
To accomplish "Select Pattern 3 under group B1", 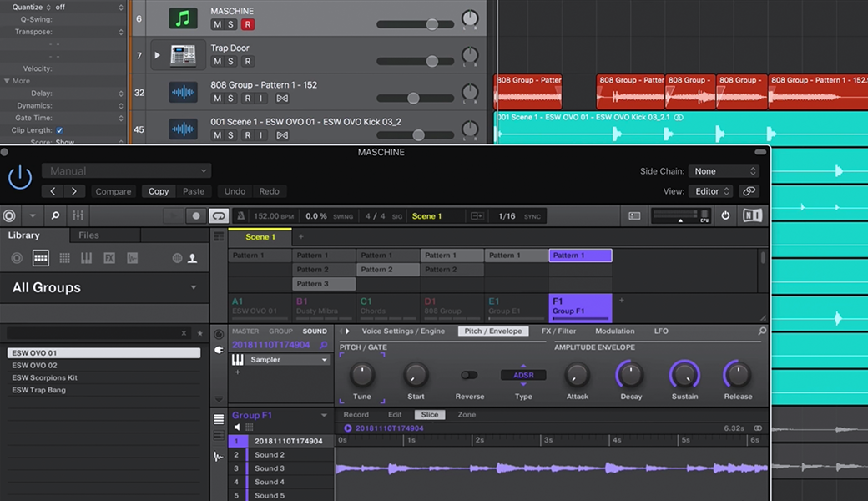I will 324,283.
